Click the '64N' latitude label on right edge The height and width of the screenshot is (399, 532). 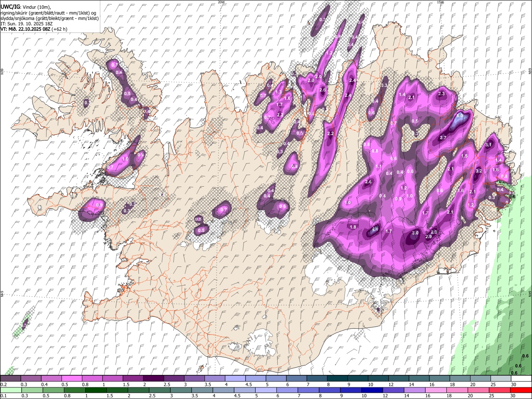530,293
